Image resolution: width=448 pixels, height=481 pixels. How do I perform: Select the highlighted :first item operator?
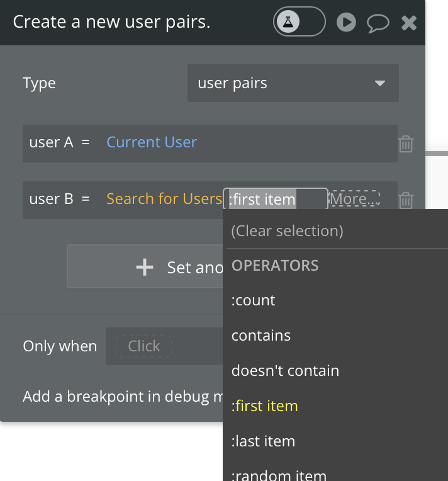point(265,406)
